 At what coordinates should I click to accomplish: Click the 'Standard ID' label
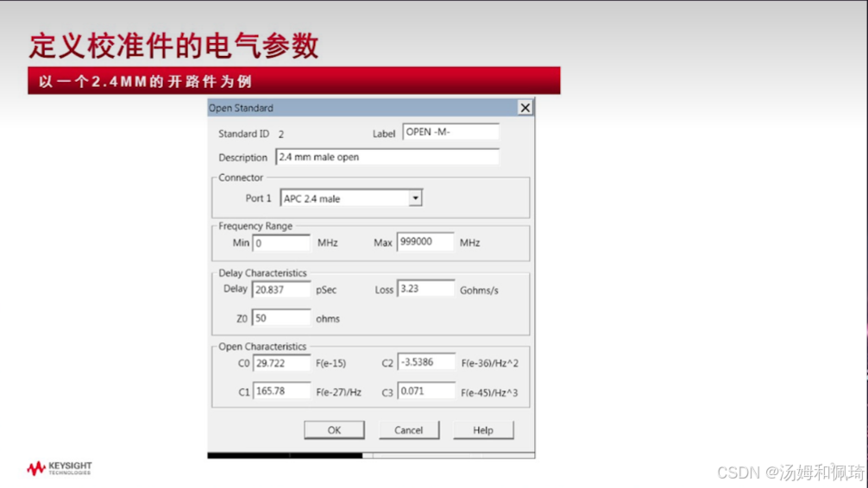tap(243, 134)
